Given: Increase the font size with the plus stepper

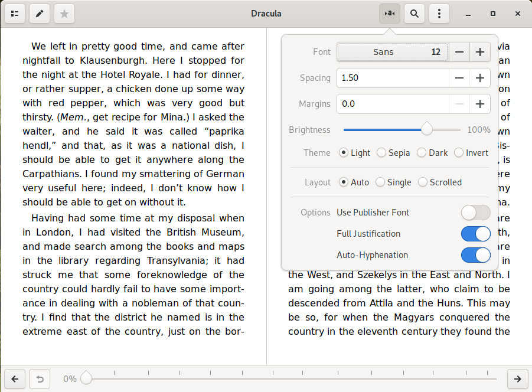Looking at the screenshot, I should pyautogui.click(x=479, y=52).
